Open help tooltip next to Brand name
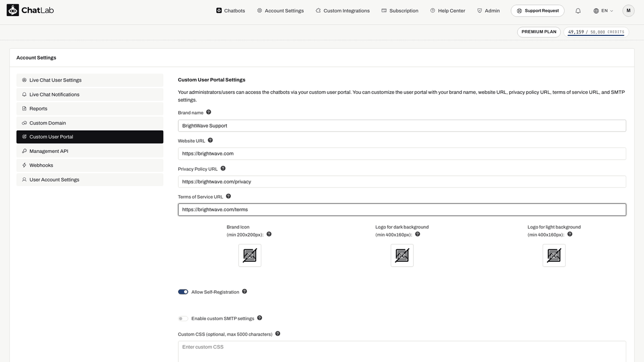Image resolution: width=644 pixels, height=362 pixels. point(209,112)
